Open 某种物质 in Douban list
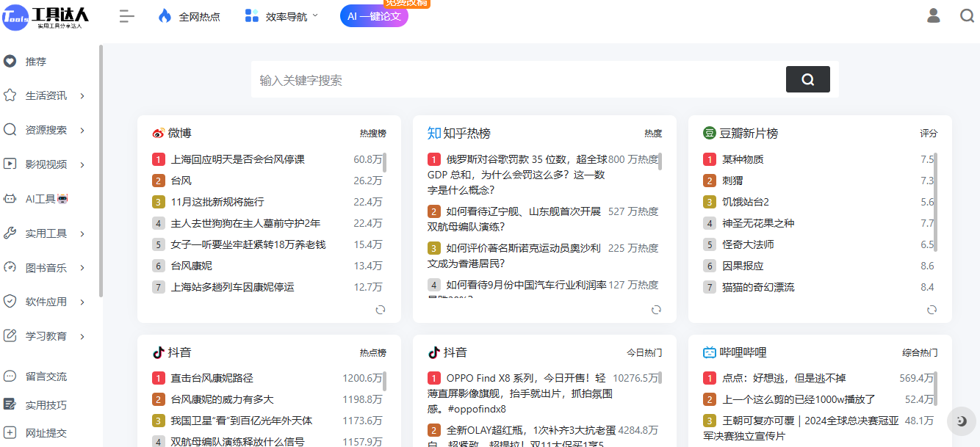The image size is (980, 447). [743, 159]
